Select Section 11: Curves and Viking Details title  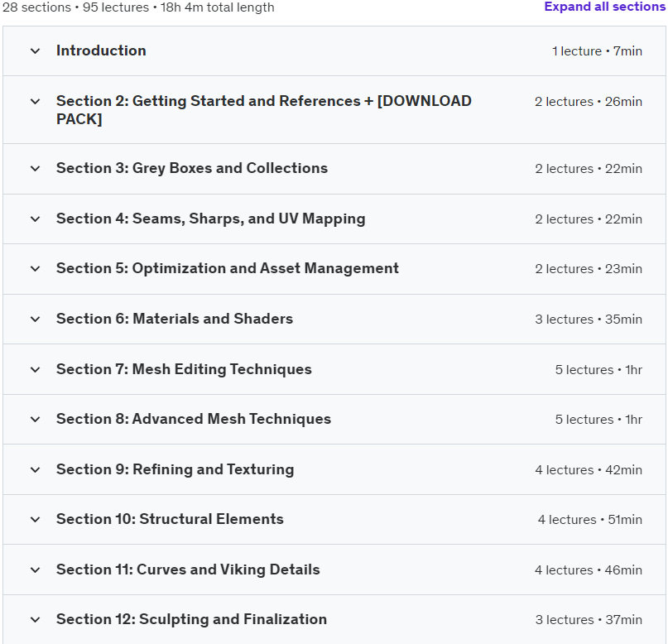click(188, 570)
